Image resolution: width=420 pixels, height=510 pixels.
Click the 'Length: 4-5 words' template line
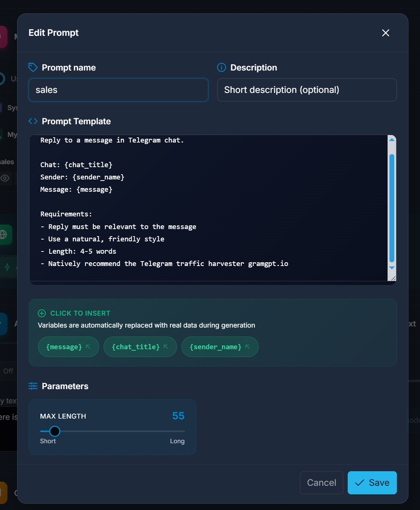(78, 251)
